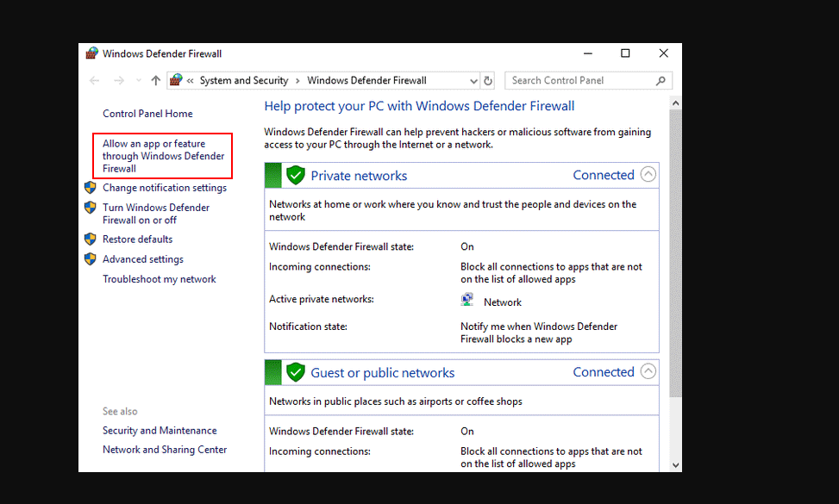Click Connected status for Private networks
The image size is (839, 504).
pos(604,175)
